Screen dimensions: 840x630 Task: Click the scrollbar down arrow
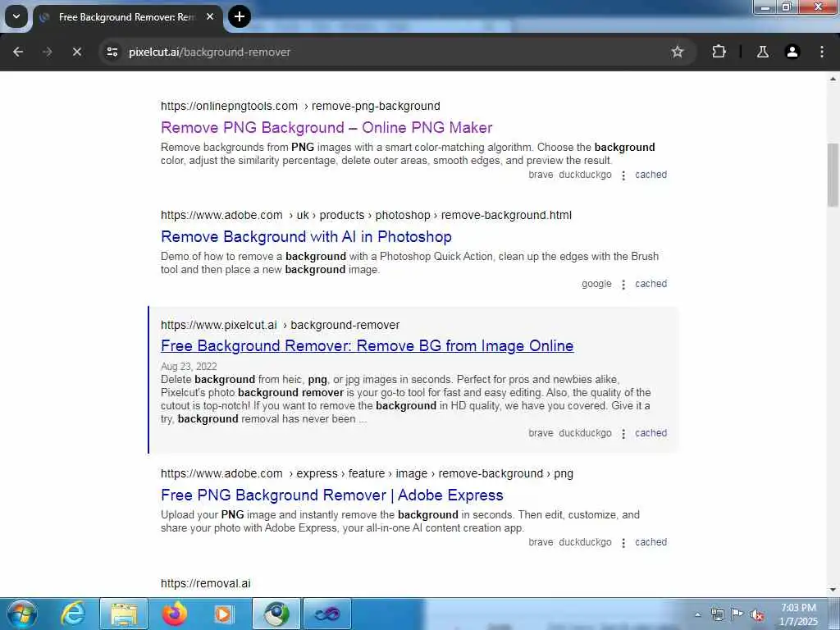(x=833, y=590)
